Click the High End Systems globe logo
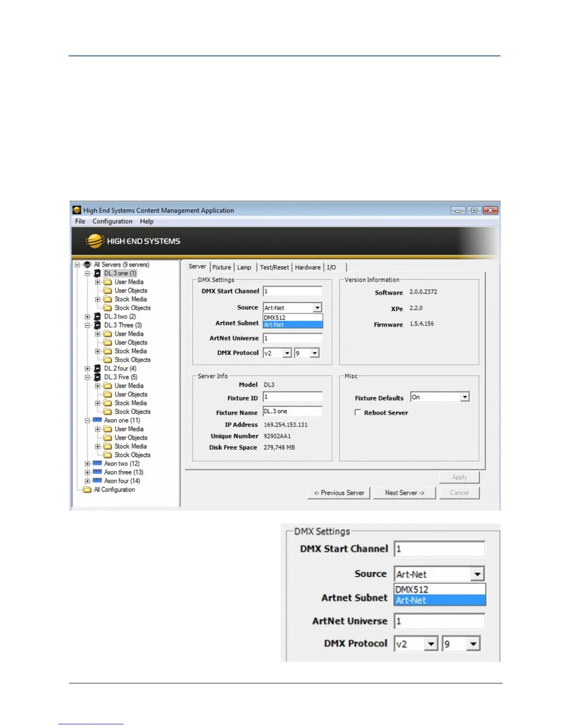 coord(94,241)
